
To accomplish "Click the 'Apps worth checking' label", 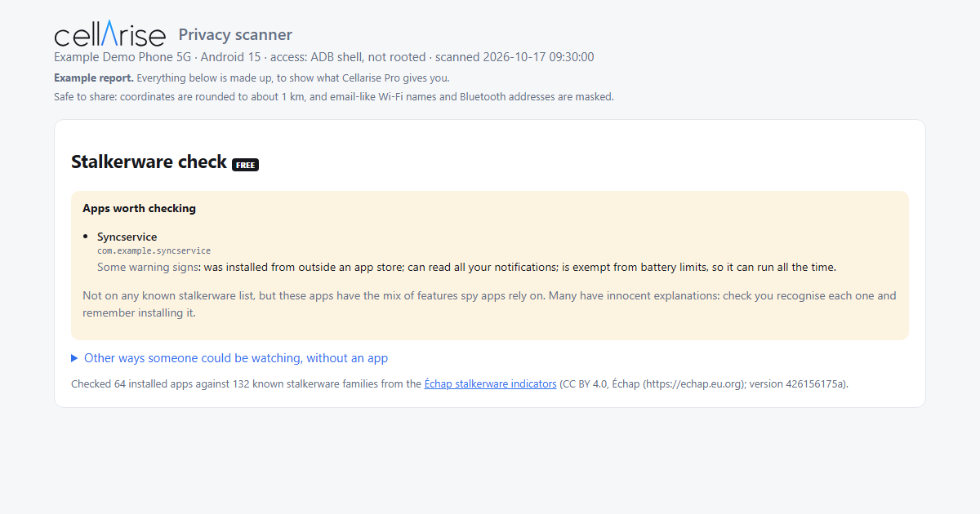I will pos(140,208).
